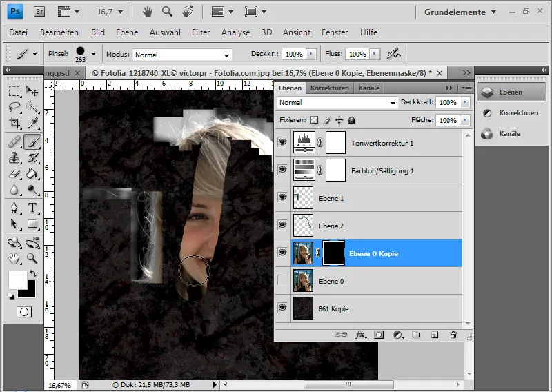The height and width of the screenshot is (392, 552).
Task: Hide the Ebene 0 Kopie layer
Action: click(x=282, y=253)
